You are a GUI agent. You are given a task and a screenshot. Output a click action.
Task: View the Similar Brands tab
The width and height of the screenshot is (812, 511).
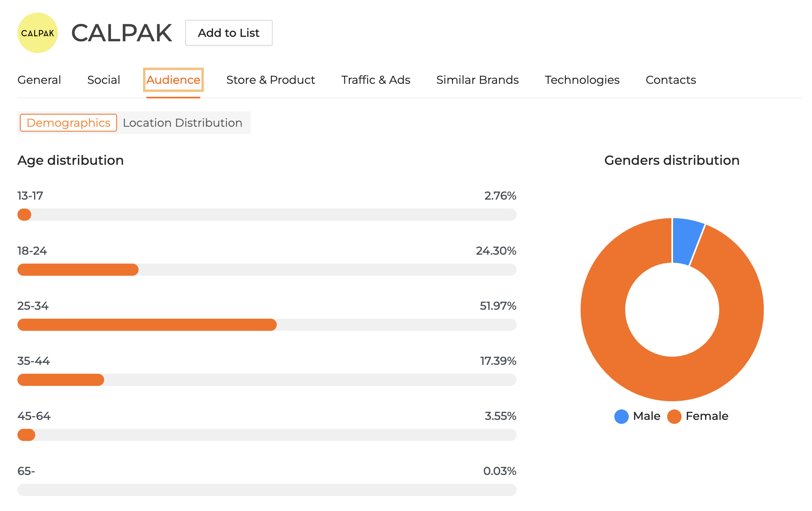pos(477,80)
